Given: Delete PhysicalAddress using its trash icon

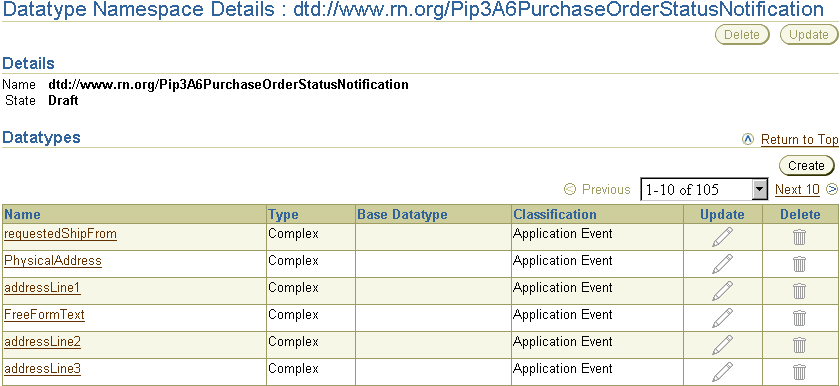Looking at the screenshot, I should point(799,264).
